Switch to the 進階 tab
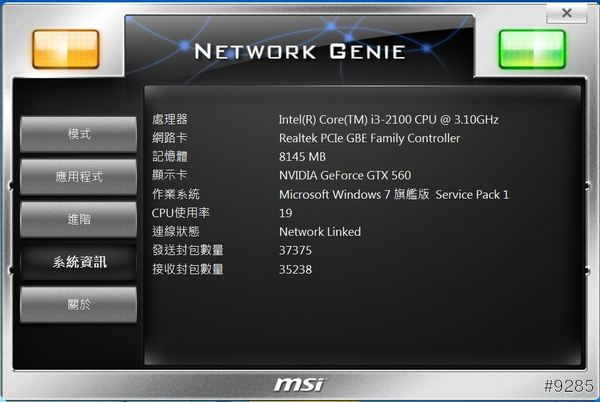Screen dimensions: 600x402 (x=78, y=220)
